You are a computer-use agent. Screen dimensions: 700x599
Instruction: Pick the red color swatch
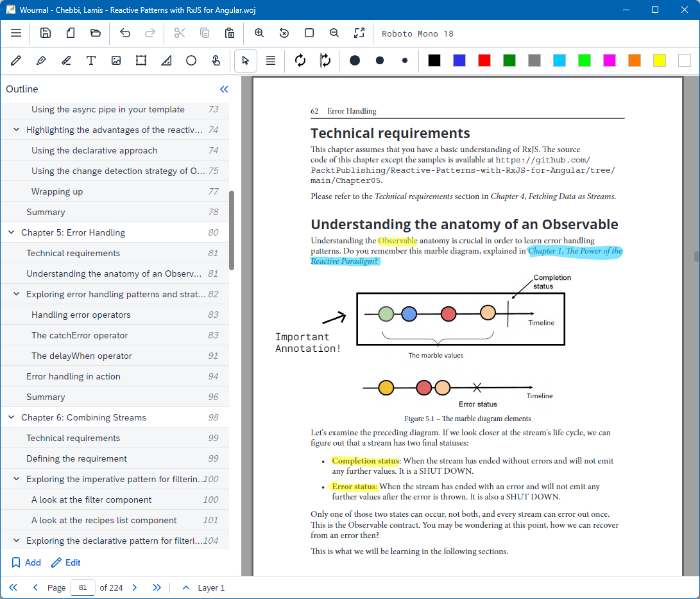(x=484, y=60)
